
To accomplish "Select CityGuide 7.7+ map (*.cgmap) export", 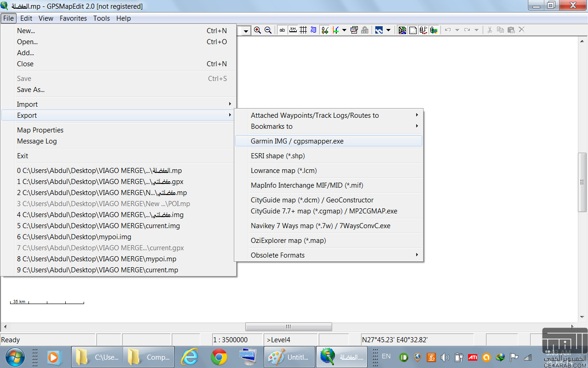I will [329, 211].
